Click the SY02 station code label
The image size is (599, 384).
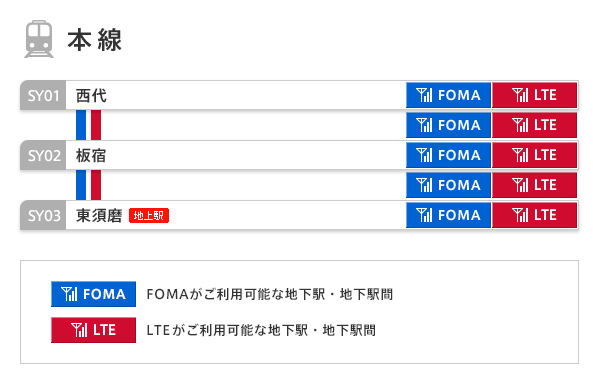(43, 156)
